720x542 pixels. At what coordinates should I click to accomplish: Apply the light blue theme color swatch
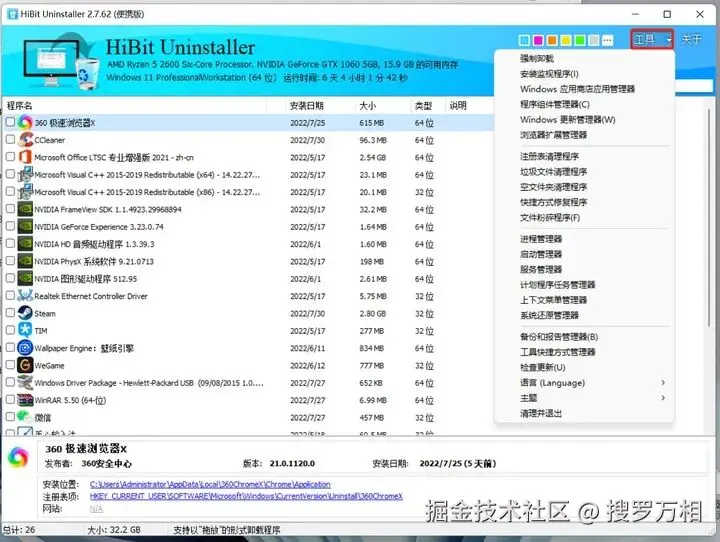tap(524, 40)
